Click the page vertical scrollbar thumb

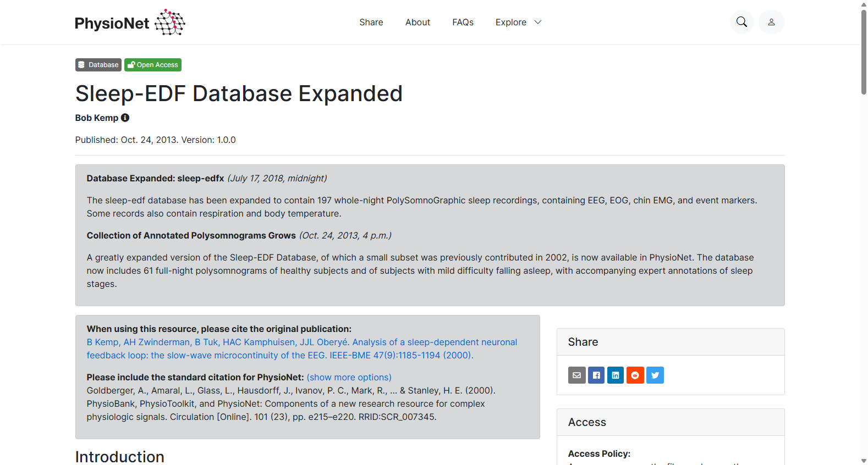[x=864, y=52]
